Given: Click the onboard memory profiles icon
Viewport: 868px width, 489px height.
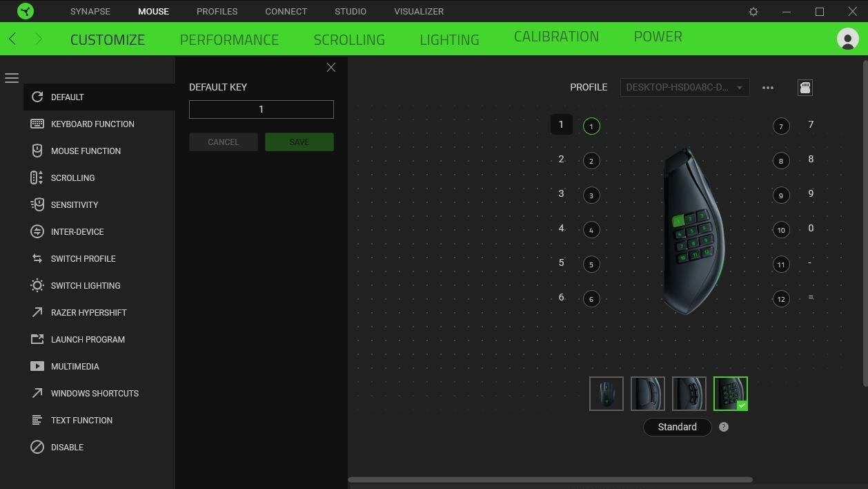Looking at the screenshot, I should tap(805, 87).
